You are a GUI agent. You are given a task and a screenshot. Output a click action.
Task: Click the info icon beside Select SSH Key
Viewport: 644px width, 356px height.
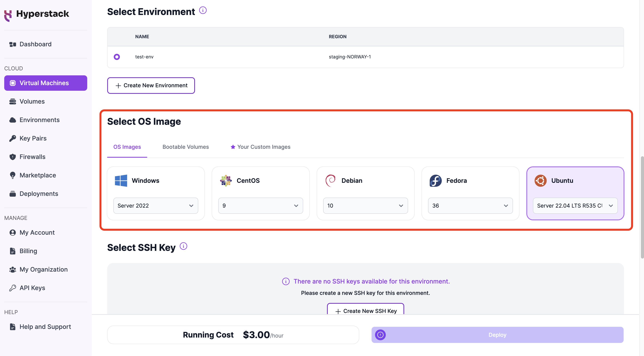(x=183, y=246)
